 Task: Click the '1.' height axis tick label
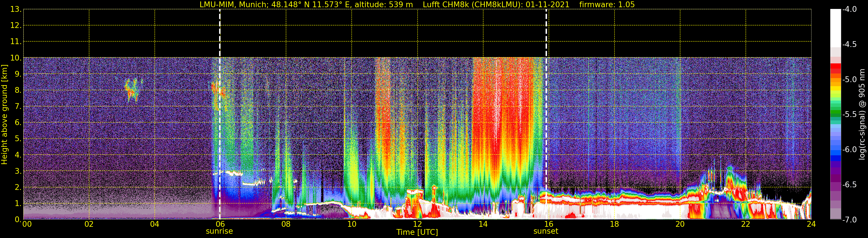[18, 203]
